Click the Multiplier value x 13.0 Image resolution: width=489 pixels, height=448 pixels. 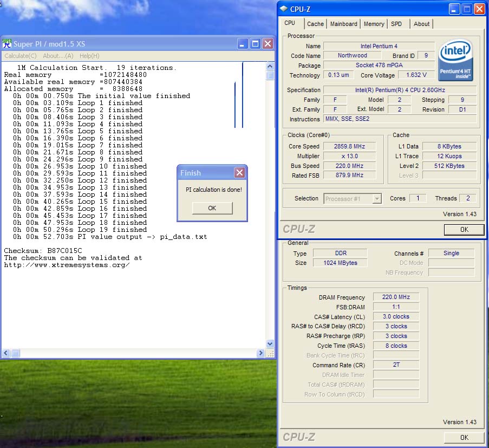click(349, 156)
